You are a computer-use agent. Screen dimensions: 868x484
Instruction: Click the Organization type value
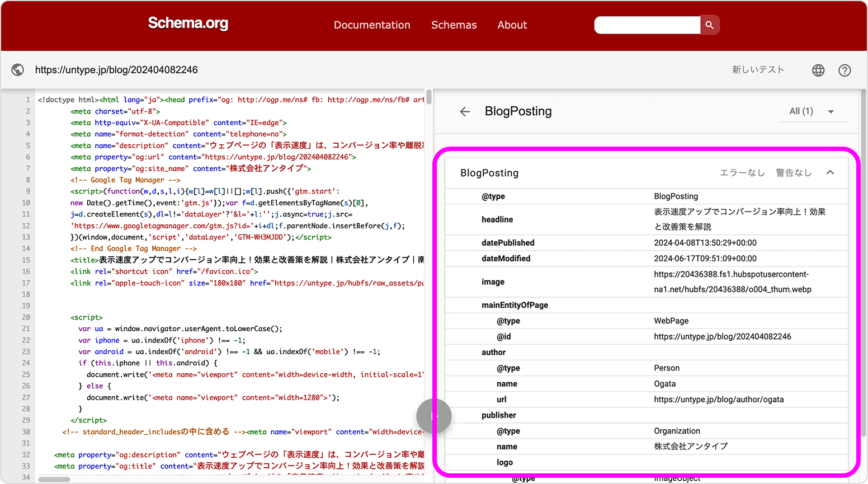[x=677, y=431]
